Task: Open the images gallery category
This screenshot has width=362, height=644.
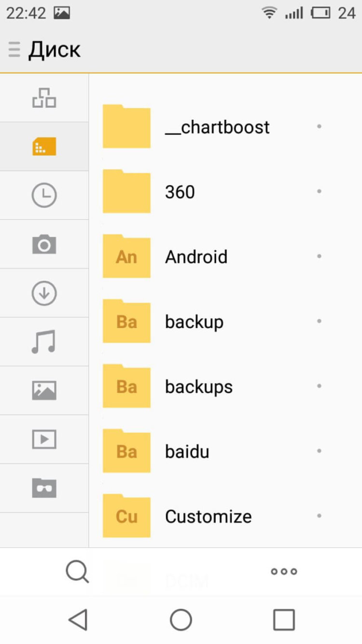Action: pyautogui.click(x=44, y=390)
